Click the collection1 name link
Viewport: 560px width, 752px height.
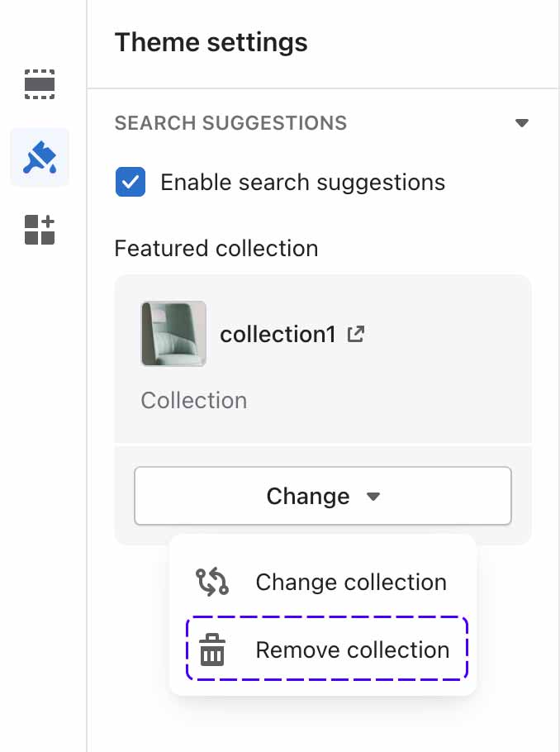tap(278, 335)
